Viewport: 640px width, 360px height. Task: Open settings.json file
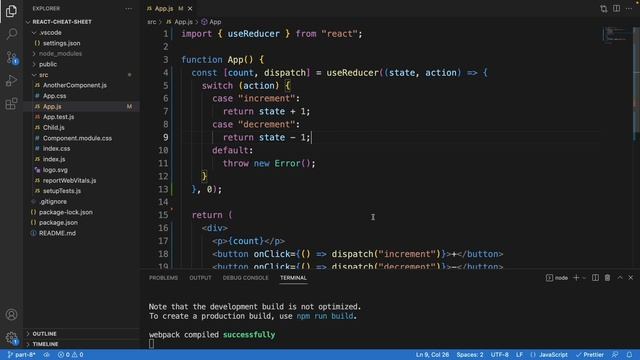click(61, 43)
